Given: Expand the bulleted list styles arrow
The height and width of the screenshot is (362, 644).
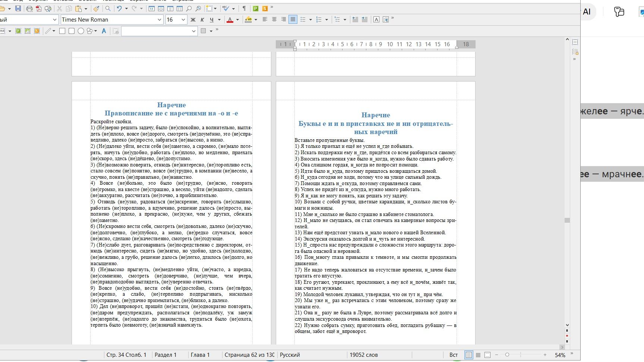Looking at the screenshot, I should point(310,20).
